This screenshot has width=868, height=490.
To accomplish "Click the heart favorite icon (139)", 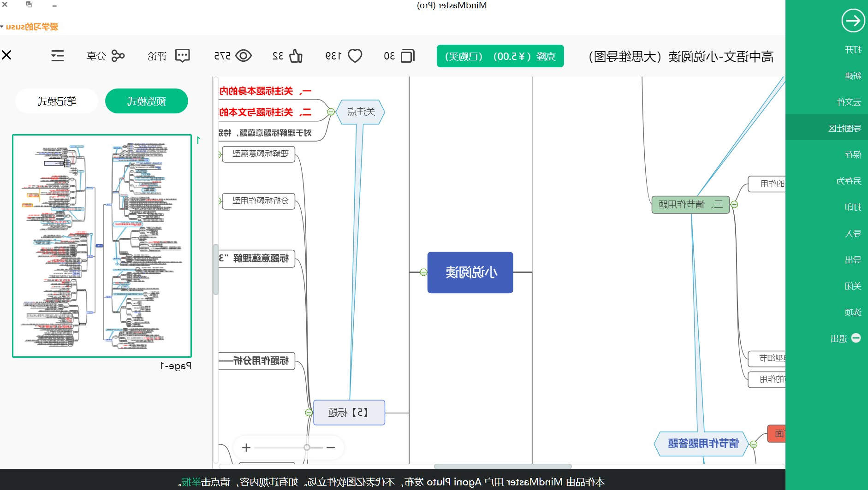I will 355,56.
